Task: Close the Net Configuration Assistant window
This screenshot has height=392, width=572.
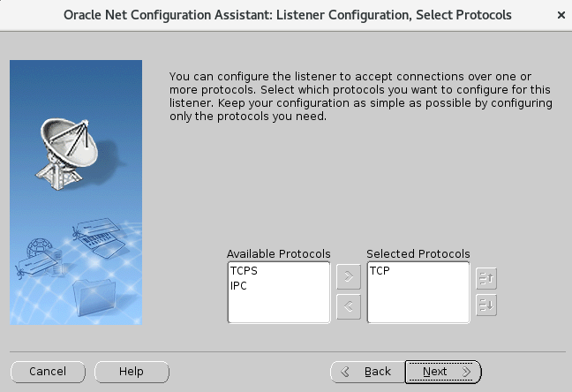Action: pos(561,15)
